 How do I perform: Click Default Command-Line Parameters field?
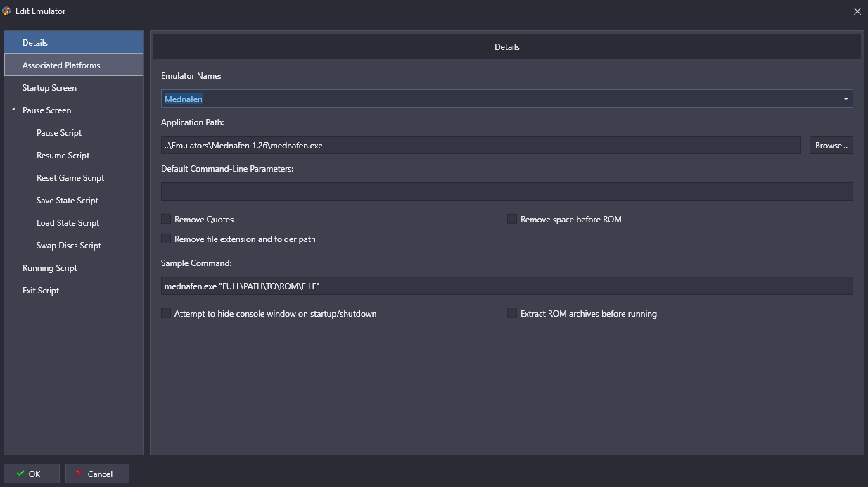pos(507,191)
